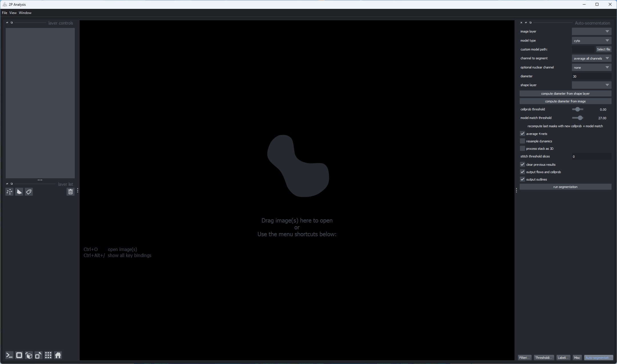
Task: Click the compute diameter from image button
Action: pyautogui.click(x=565, y=101)
